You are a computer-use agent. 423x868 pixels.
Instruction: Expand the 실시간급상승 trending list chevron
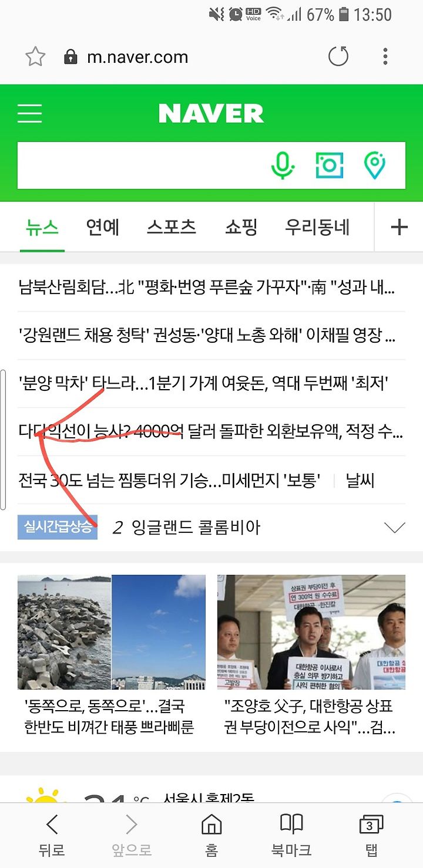[394, 528]
